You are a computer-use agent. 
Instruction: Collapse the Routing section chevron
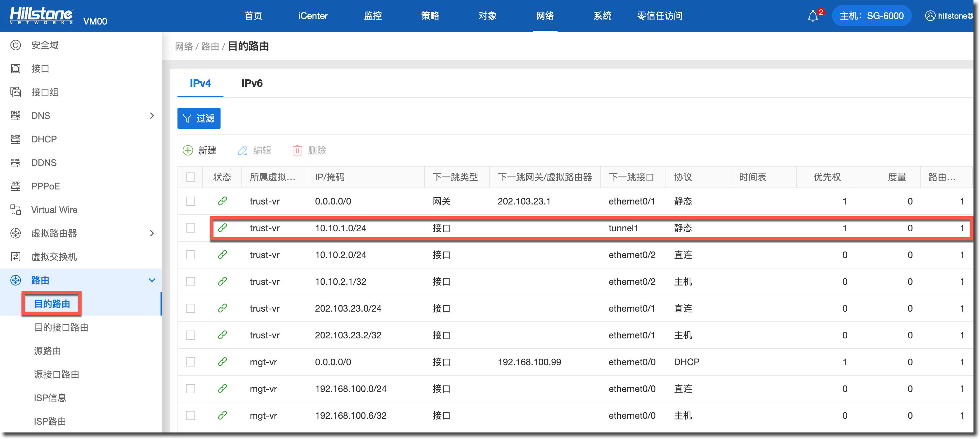[x=152, y=281]
